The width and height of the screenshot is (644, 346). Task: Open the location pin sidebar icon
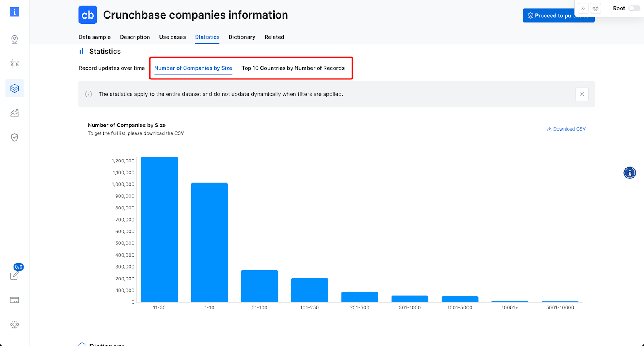(x=14, y=39)
